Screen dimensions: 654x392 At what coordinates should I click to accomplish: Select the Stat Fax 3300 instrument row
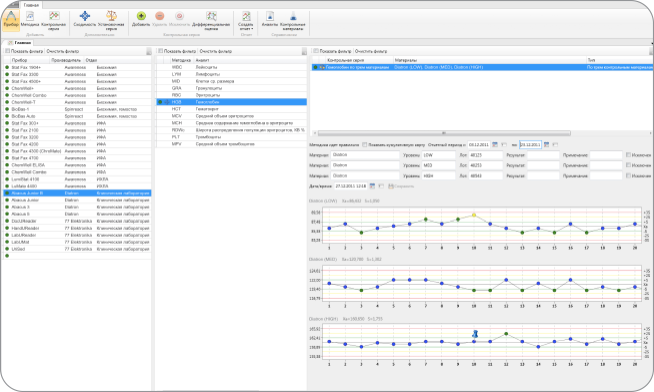pos(77,74)
